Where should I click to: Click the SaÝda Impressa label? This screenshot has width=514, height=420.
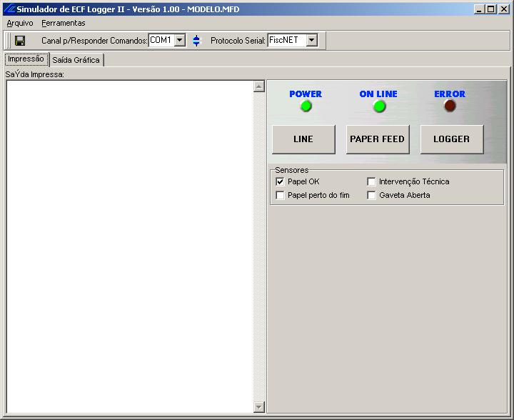point(35,74)
